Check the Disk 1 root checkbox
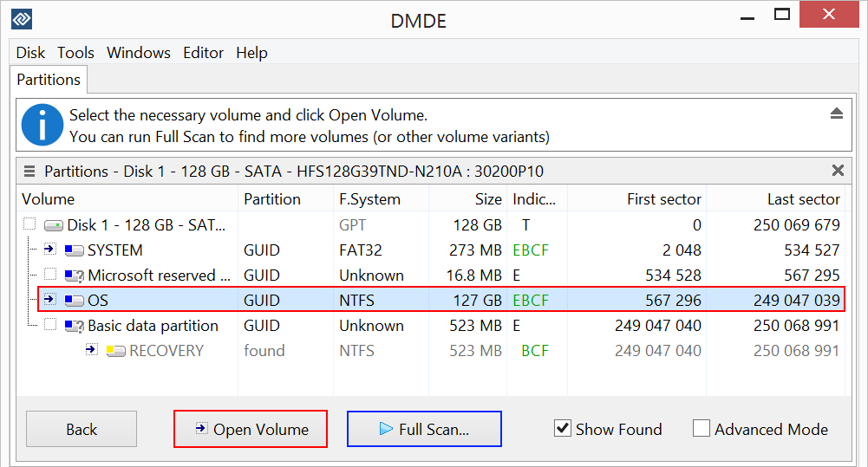 (x=29, y=224)
